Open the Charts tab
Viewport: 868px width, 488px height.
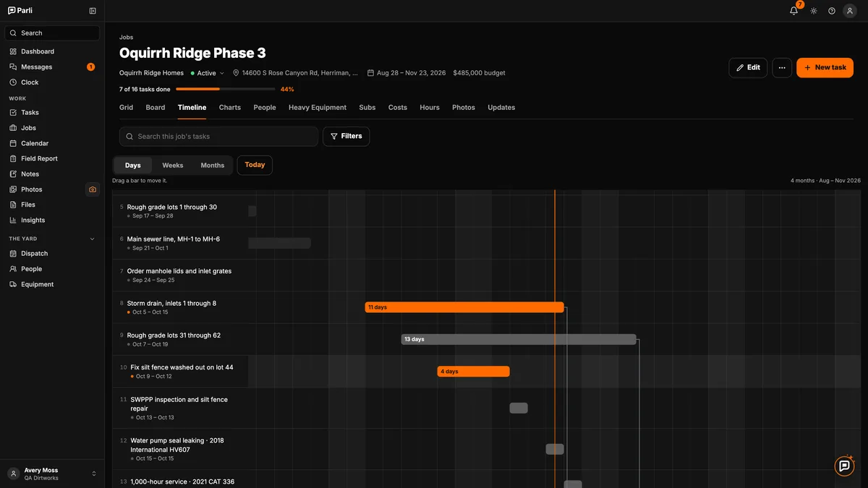[230, 108]
